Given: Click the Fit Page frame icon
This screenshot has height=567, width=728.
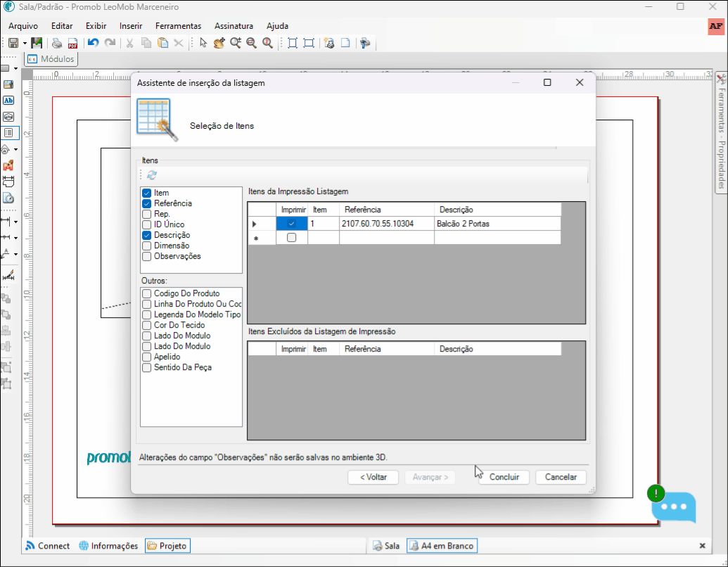Looking at the screenshot, I should 293,43.
